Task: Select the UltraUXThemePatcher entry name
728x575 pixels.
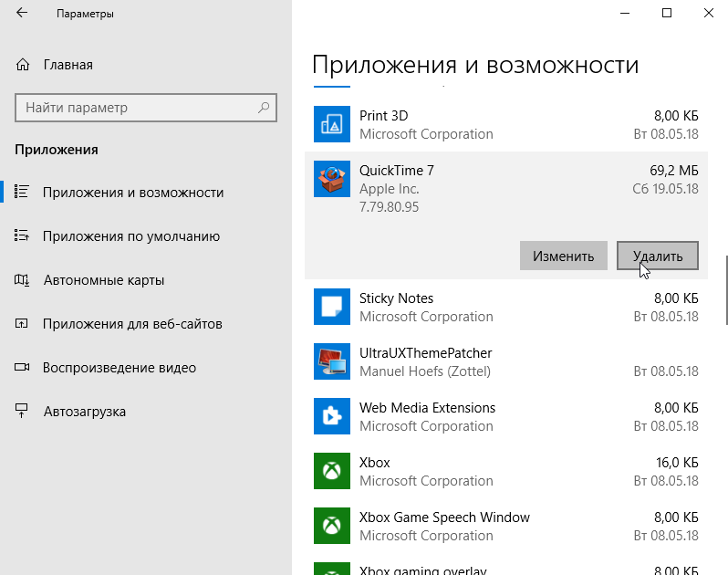Action: [x=426, y=353]
